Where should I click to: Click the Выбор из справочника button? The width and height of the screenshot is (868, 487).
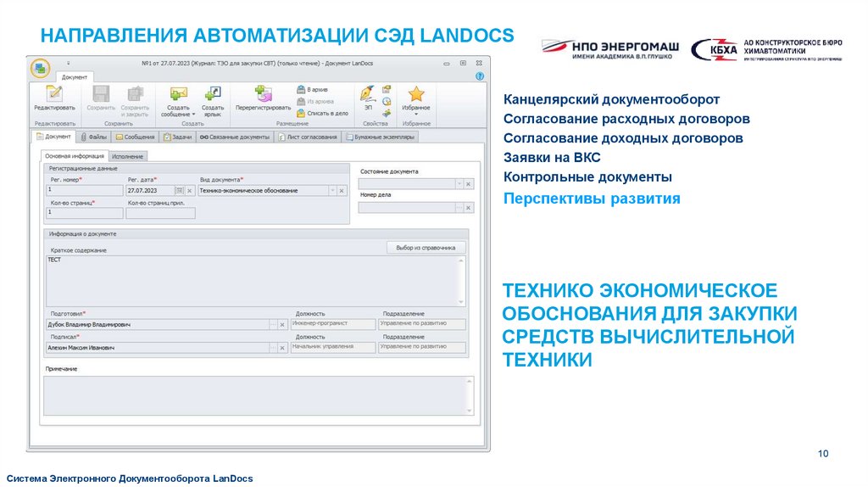click(x=426, y=248)
